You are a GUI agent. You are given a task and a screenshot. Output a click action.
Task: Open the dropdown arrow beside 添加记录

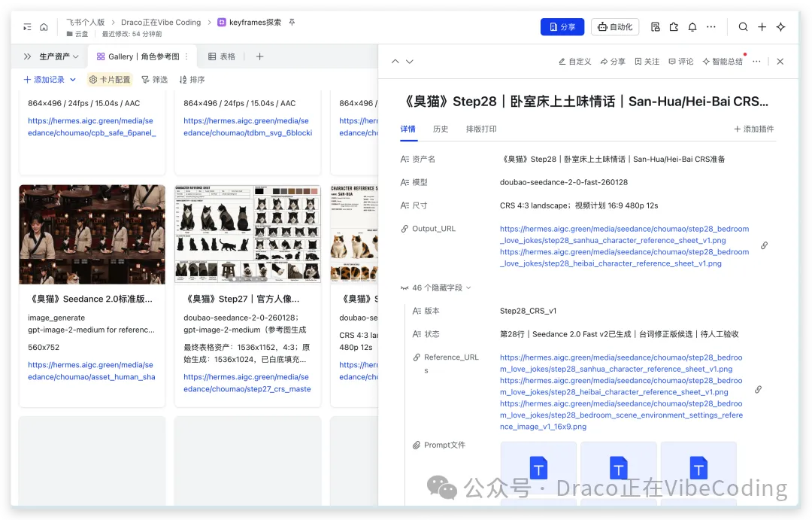73,79
